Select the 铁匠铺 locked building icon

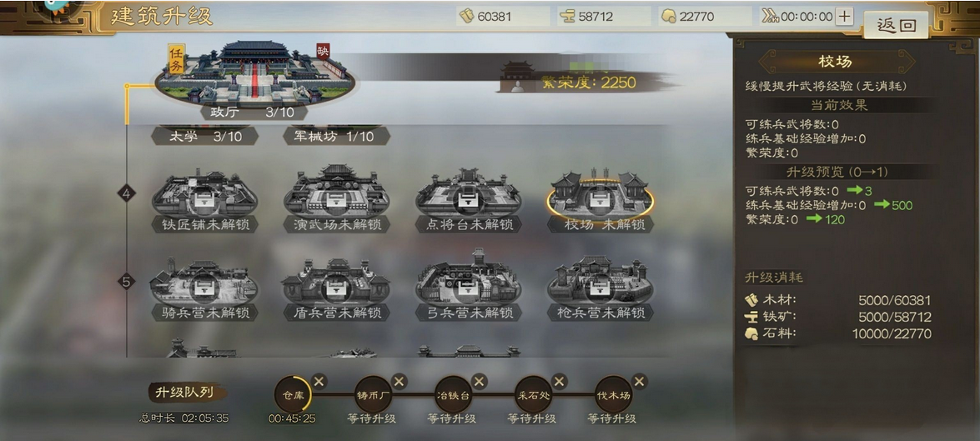pos(204,194)
